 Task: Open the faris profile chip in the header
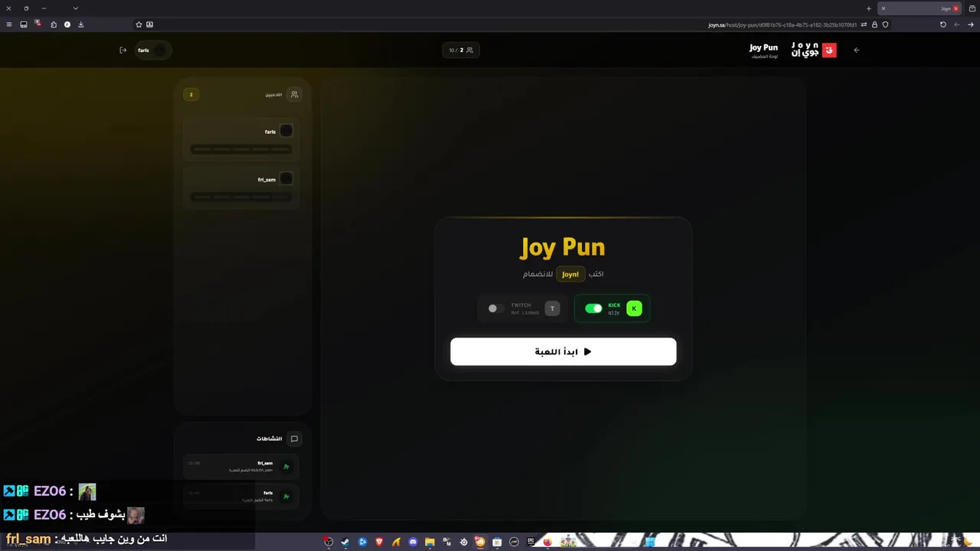[x=152, y=51]
